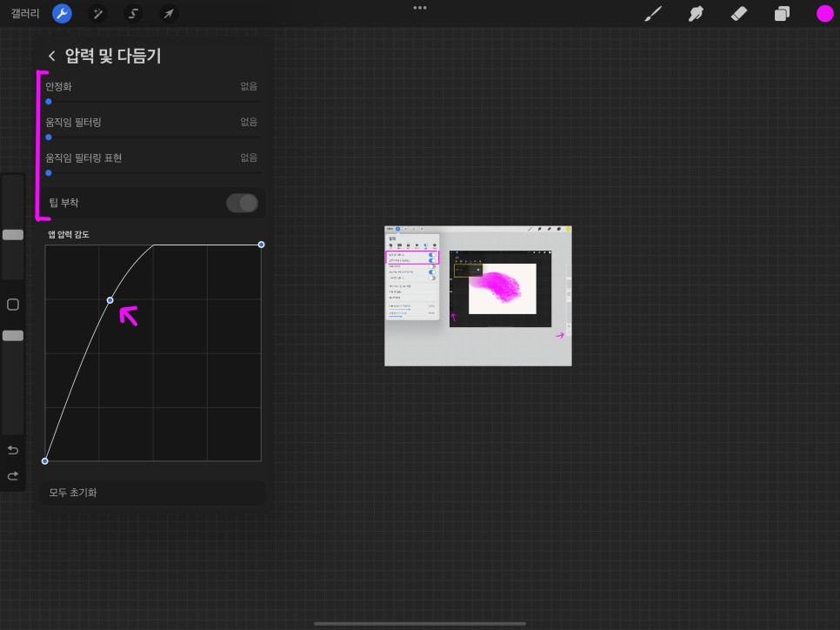The width and height of the screenshot is (840, 630).
Task: Open the Adjustments magic wand tool
Action: [97, 13]
